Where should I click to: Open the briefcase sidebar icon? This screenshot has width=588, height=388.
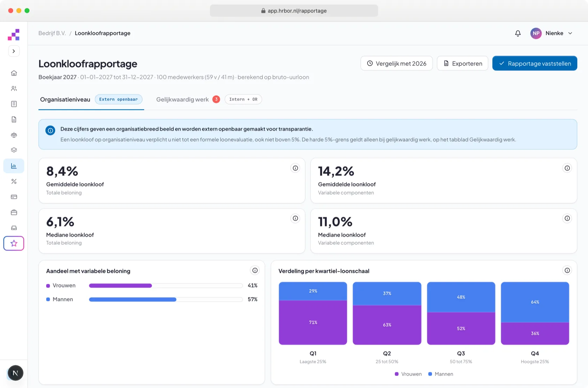(x=14, y=213)
